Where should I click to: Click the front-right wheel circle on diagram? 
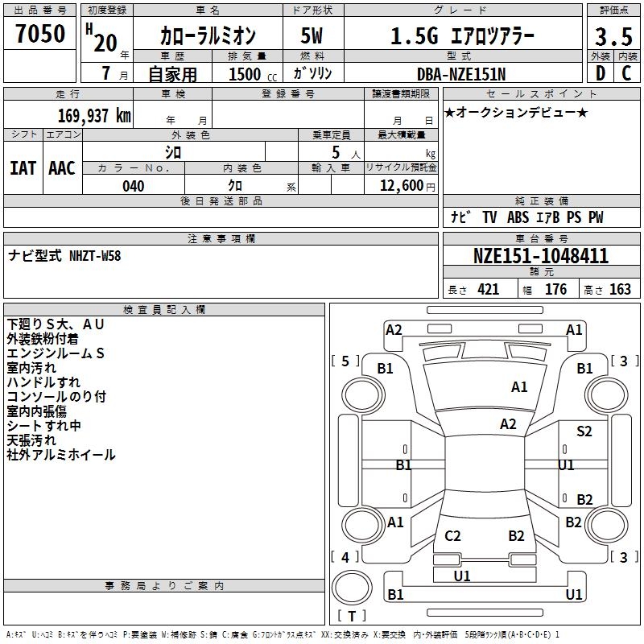(607, 395)
